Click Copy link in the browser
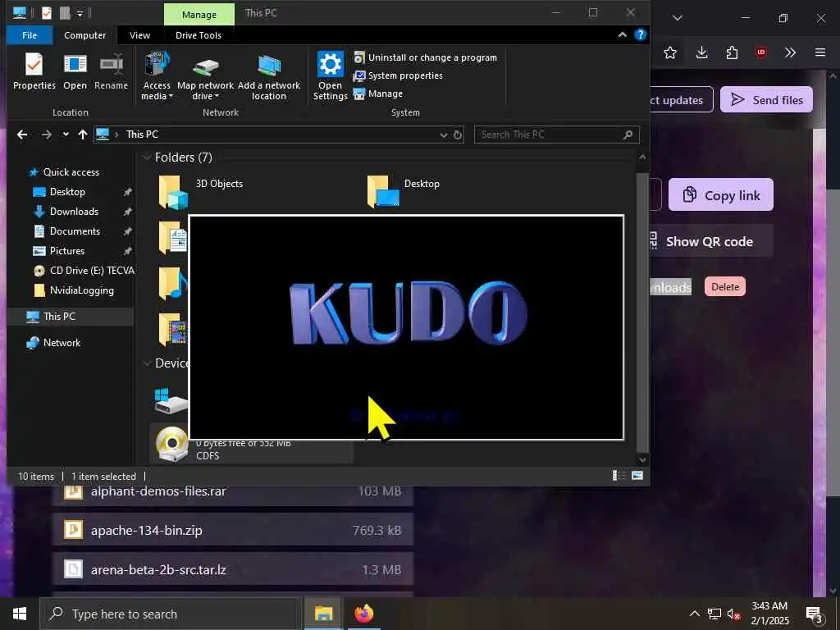 pyautogui.click(x=720, y=195)
